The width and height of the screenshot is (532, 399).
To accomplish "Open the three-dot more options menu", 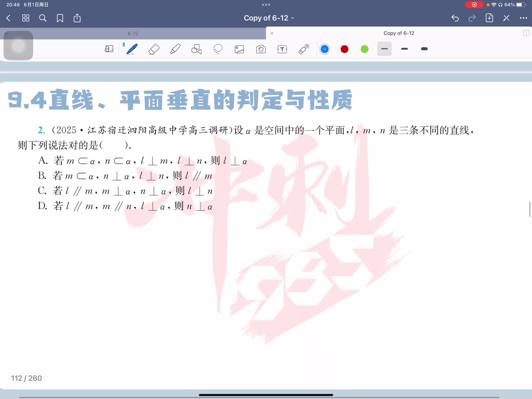I will 523,18.
